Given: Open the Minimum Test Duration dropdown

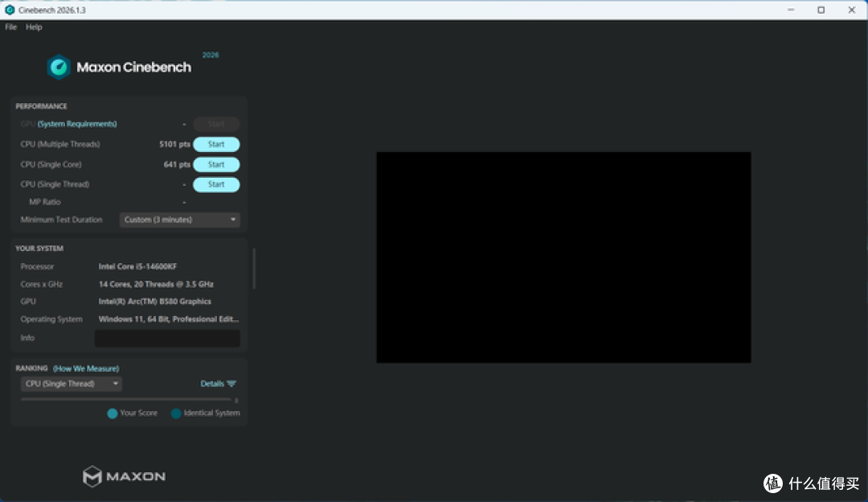Looking at the screenshot, I should pos(180,220).
